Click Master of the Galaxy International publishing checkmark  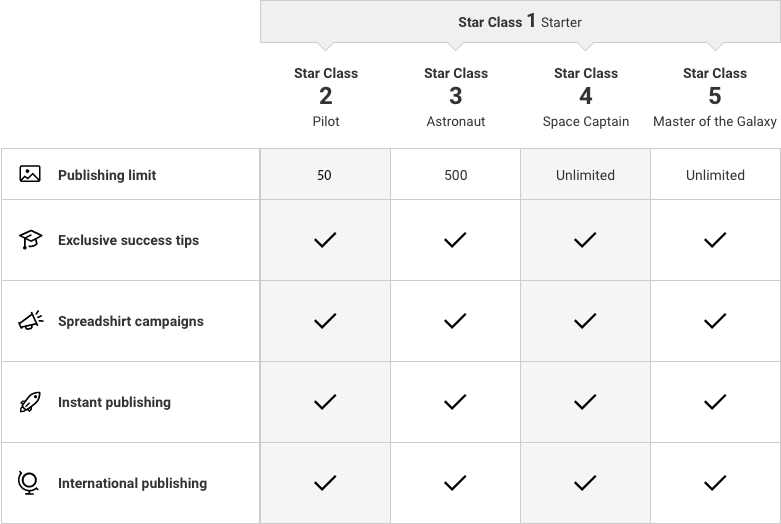(715, 483)
